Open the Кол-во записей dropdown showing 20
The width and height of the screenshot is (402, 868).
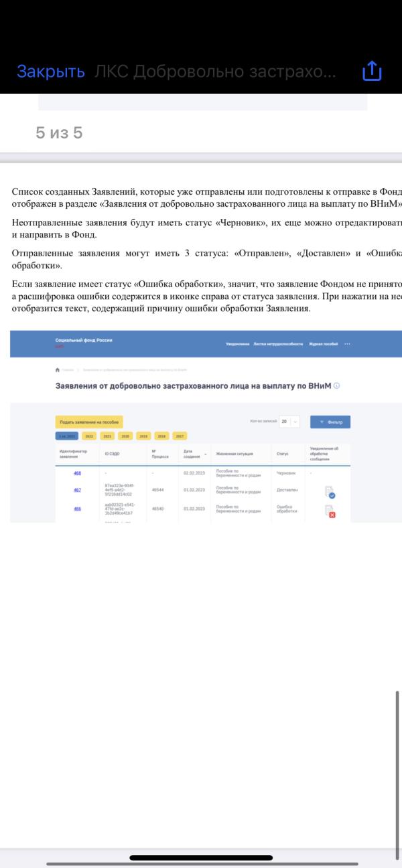coord(289,422)
